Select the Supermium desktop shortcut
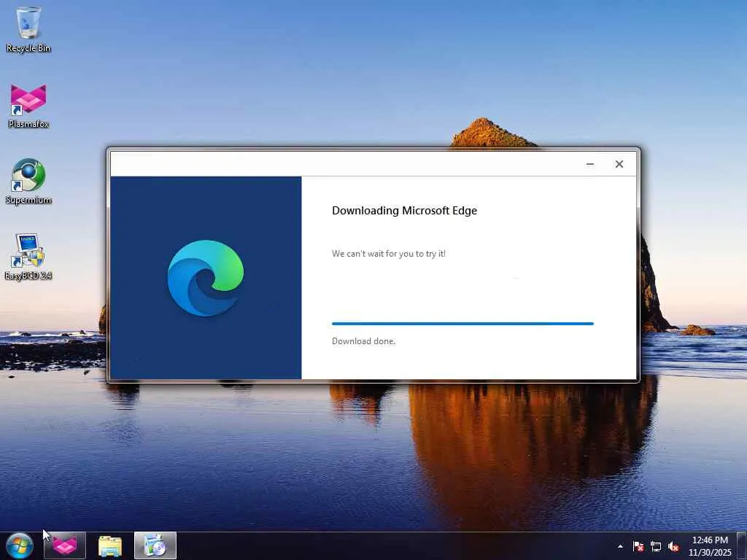 click(28, 182)
